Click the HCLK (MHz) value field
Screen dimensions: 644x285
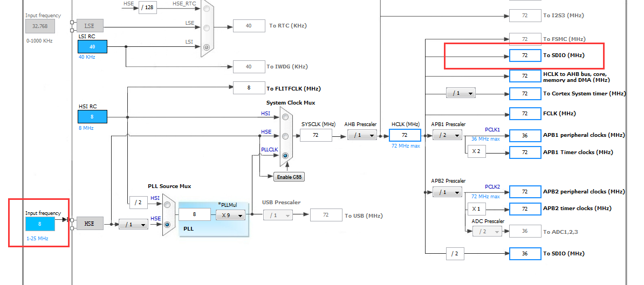point(405,135)
